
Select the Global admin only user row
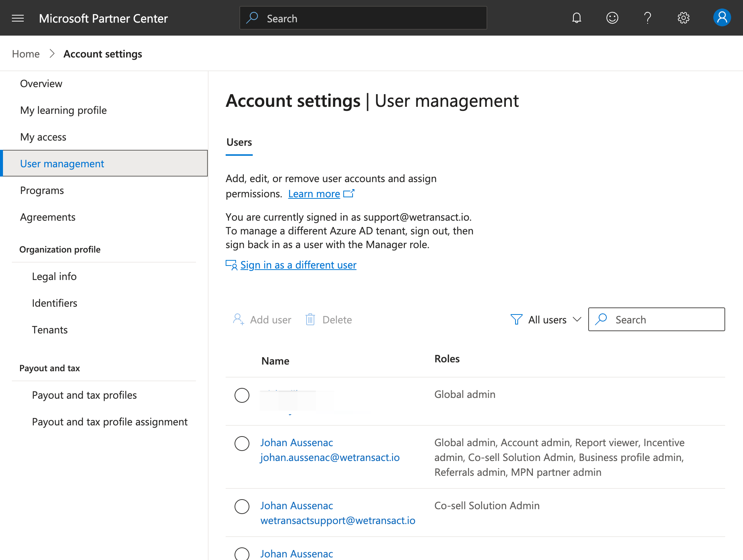(242, 395)
